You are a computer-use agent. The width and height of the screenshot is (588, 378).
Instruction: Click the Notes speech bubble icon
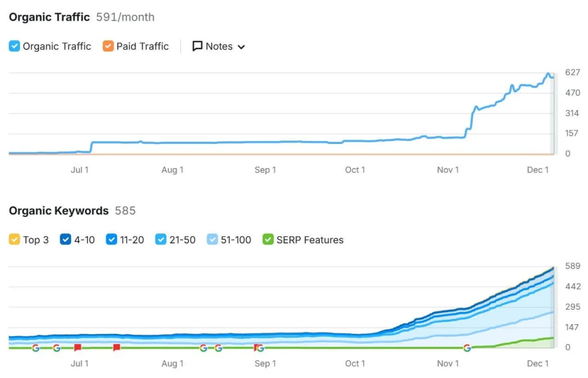click(198, 46)
